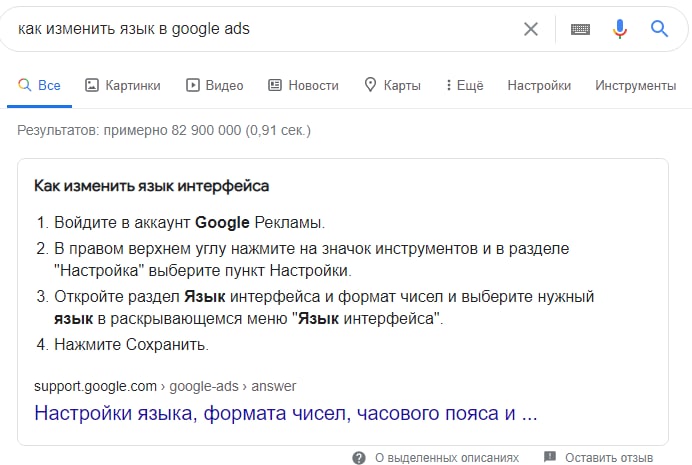Select the Все results tab
Screen dimensions: 692x465
coord(39,85)
